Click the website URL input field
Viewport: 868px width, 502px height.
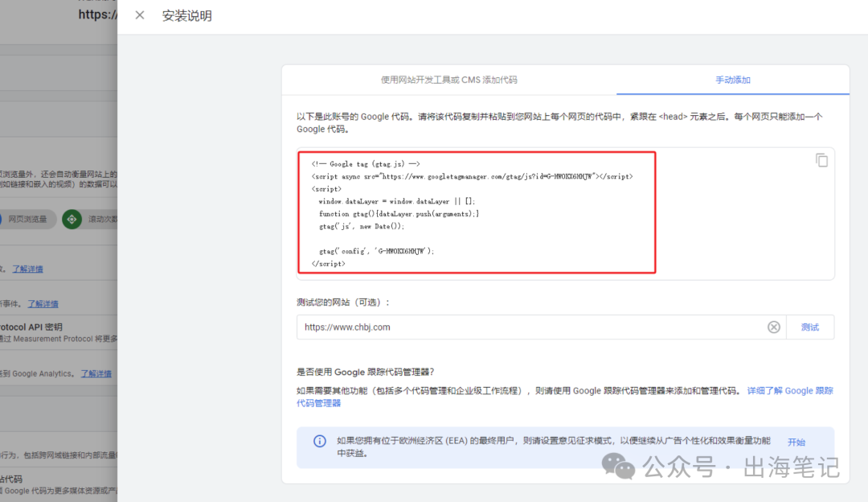coord(482,327)
